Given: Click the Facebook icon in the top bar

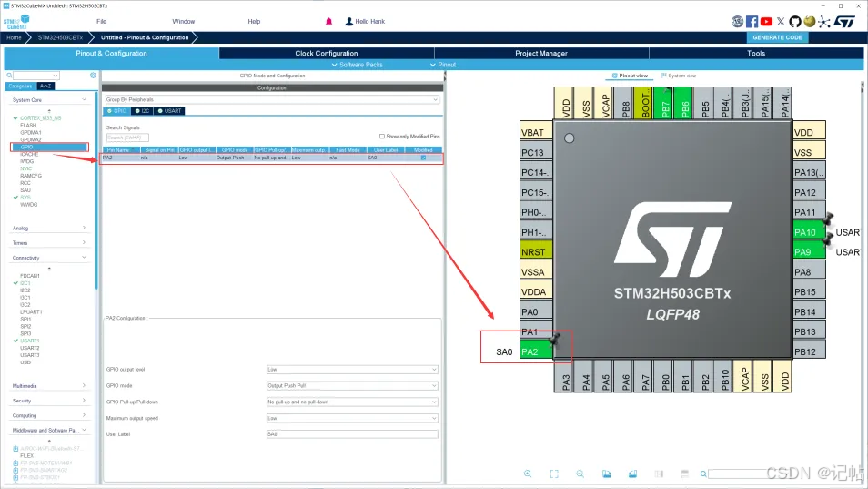Looking at the screenshot, I should click(x=752, y=21).
